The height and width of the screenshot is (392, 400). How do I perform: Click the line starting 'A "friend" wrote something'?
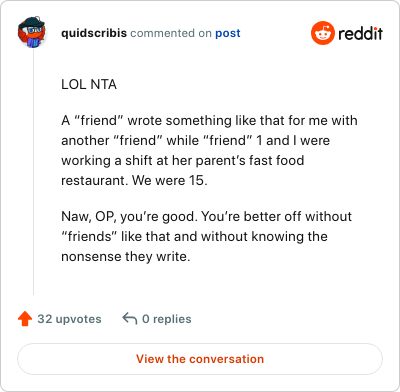pyautogui.click(x=209, y=120)
